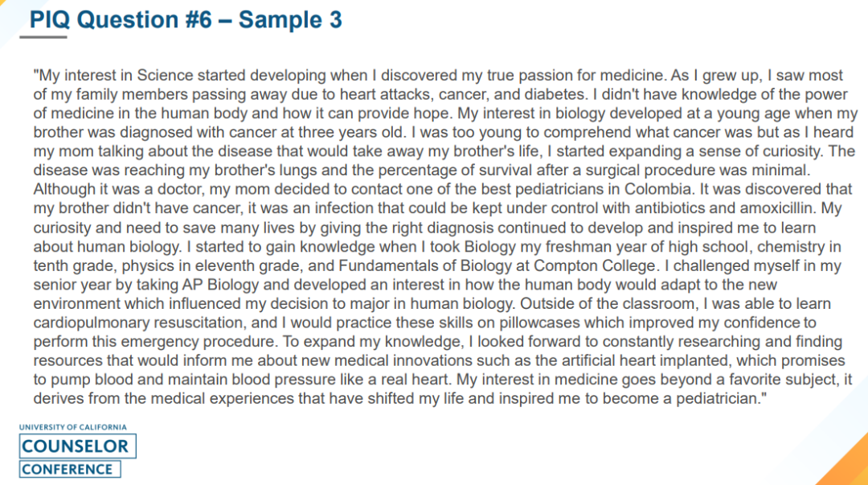Image resolution: width=868 pixels, height=485 pixels.
Task: Click the essay's final word "pediatrician"
Action: point(719,399)
